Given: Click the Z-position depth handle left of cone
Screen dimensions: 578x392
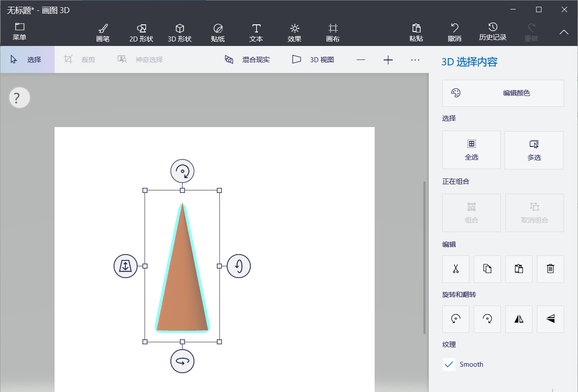Looking at the screenshot, I should (x=125, y=266).
